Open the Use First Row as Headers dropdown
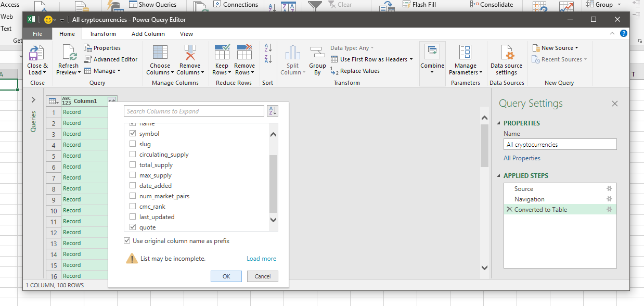This screenshot has height=306, width=644. point(411,59)
